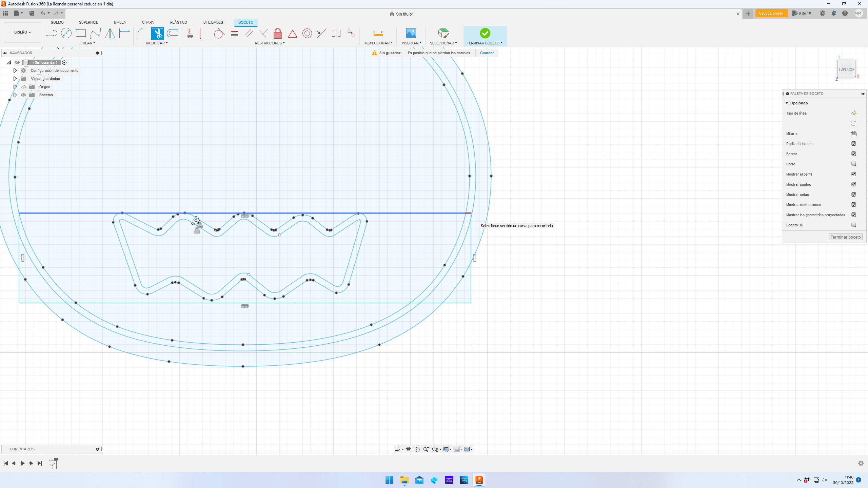Select the sketch fillet tool
868x488 pixels.
coord(143,33)
